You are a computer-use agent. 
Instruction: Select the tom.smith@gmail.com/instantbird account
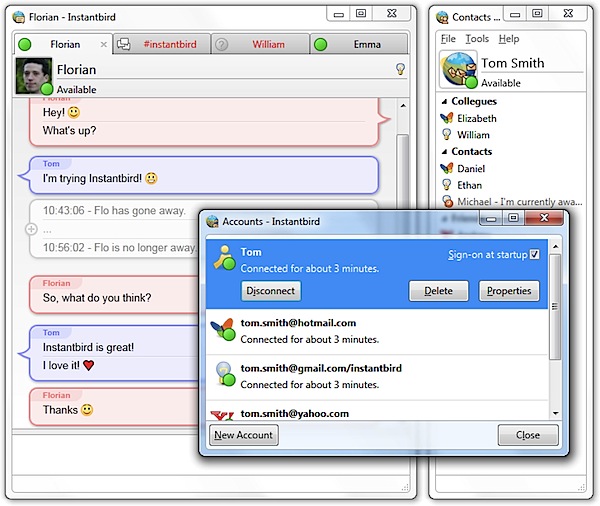pyautogui.click(x=377, y=377)
